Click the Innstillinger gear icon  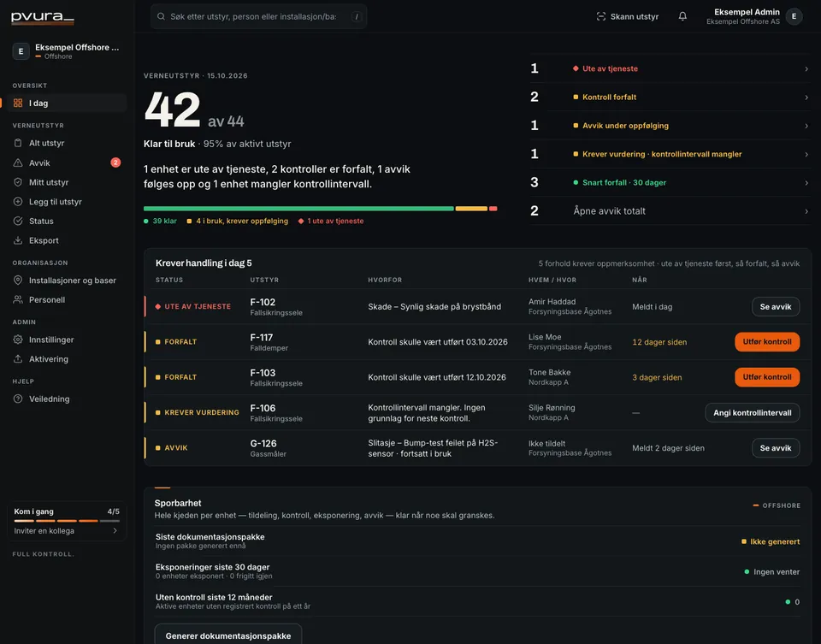pos(18,340)
